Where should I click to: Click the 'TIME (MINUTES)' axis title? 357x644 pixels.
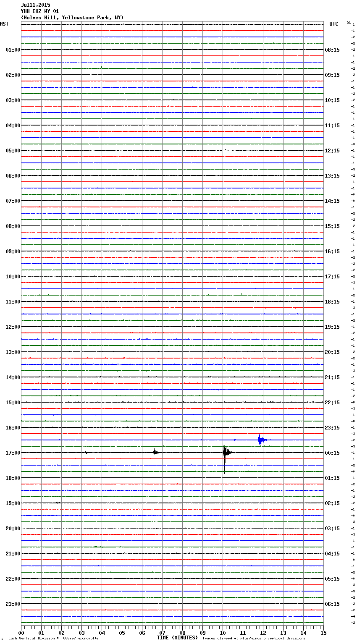coord(177,638)
